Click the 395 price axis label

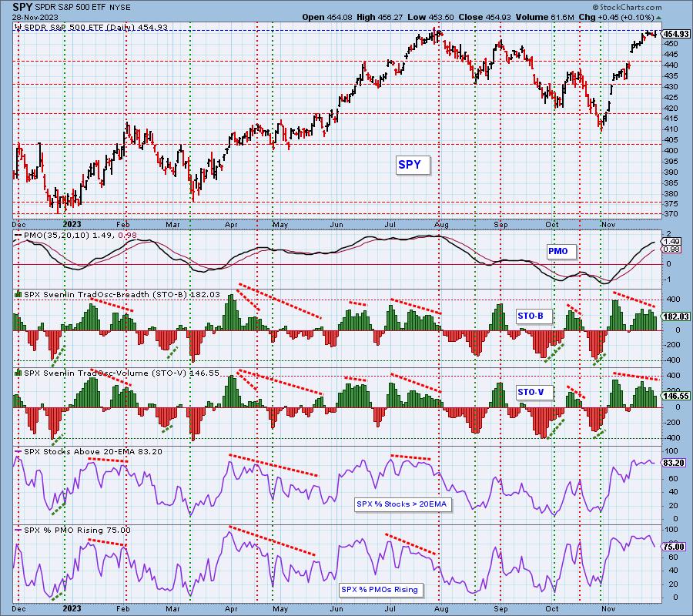(671, 161)
